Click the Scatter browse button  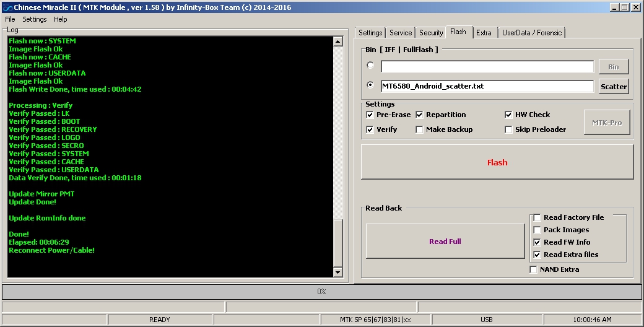[614, 86]
